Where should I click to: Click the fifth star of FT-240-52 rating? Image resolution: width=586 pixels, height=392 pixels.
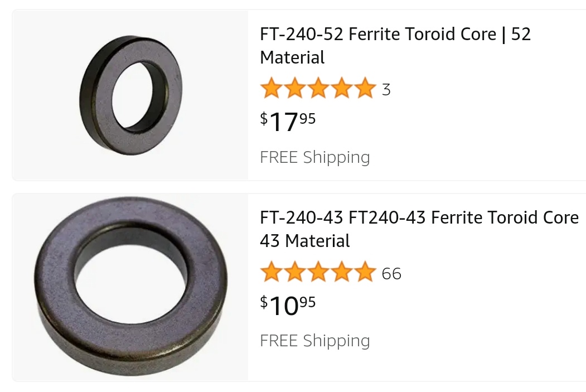coord(365,89)
